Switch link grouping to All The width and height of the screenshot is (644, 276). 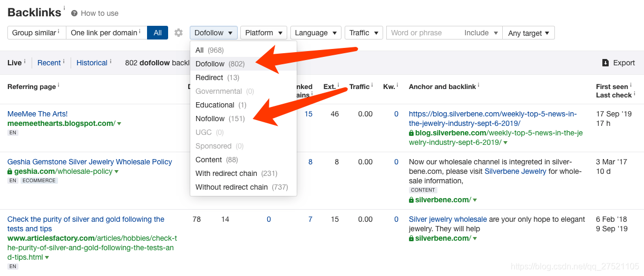(x=158, y=33)
